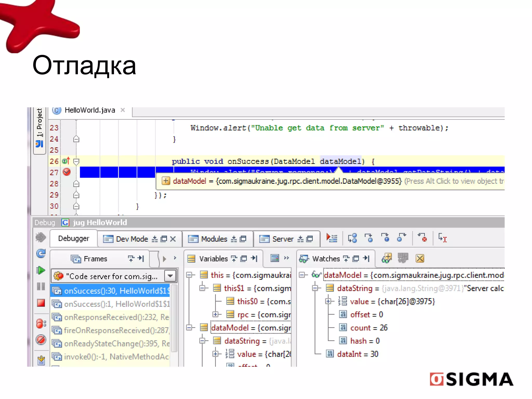Viewport: 532px width, 399px height.
Task: Expand the value char[26] watch node
Action: [328, 301]
